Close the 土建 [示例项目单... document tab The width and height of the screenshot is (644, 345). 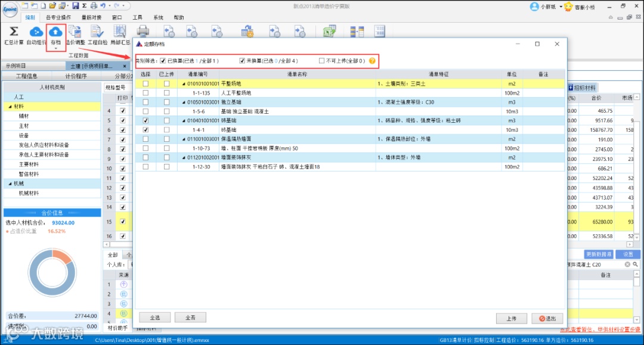click(x=125, y=66)
